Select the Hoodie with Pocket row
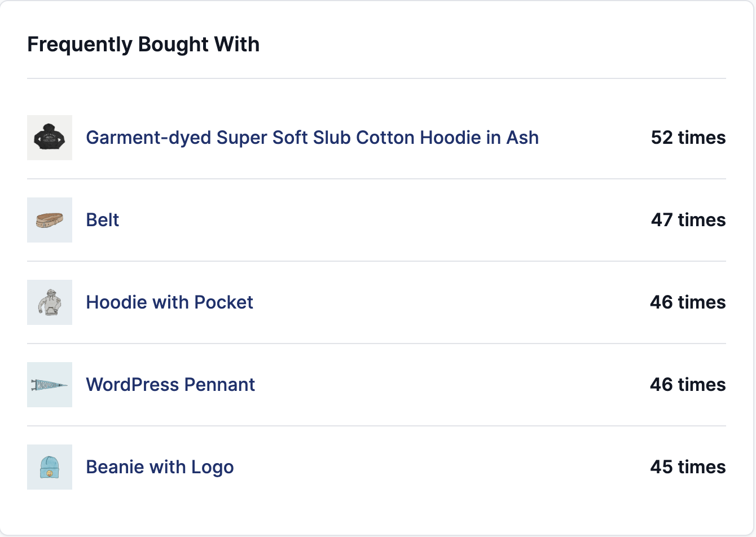756x537 pixels. click(x=378, y=302)
